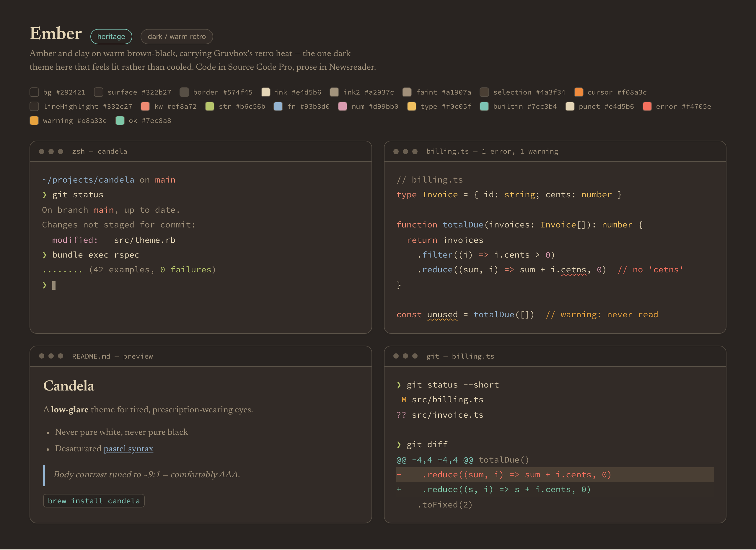Click the type #f0c05f yellow swatch
The image size is (756, 550).
point(412,106)
